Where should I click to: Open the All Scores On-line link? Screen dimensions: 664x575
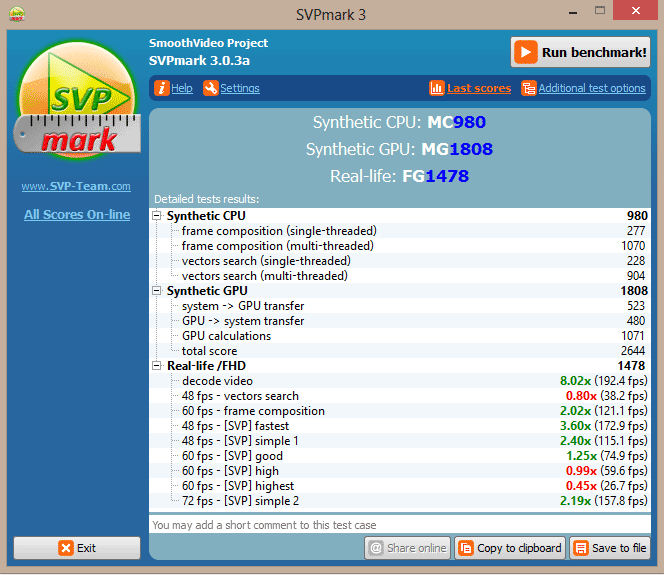pos(77,215)
